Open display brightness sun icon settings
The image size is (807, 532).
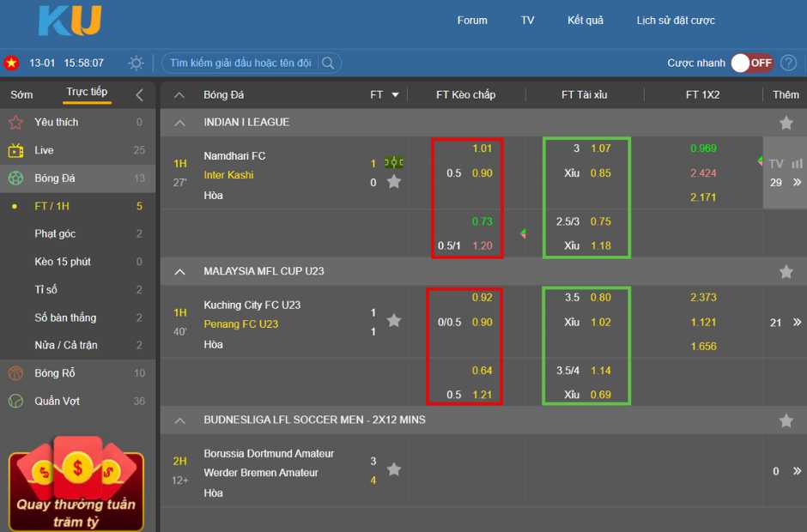136,63
